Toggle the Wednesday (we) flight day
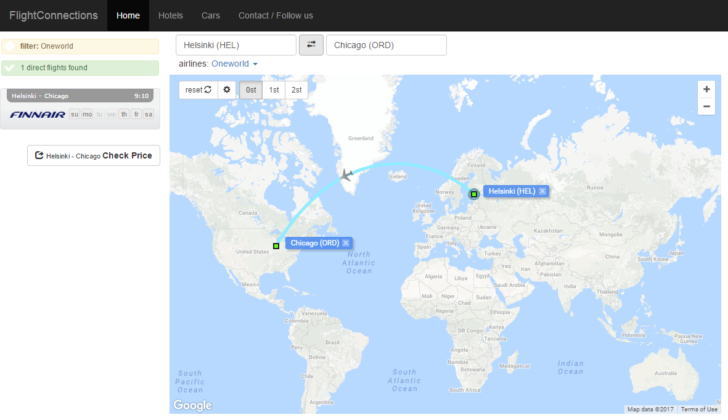Image resolution: width=728 pixels, height=420 pixels. tap(111, 114)
